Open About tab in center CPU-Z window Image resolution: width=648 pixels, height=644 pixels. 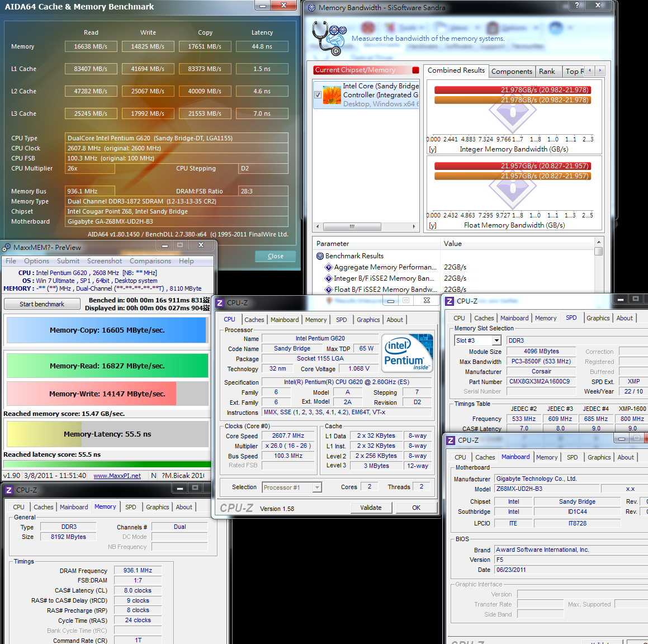click(395, 320)
